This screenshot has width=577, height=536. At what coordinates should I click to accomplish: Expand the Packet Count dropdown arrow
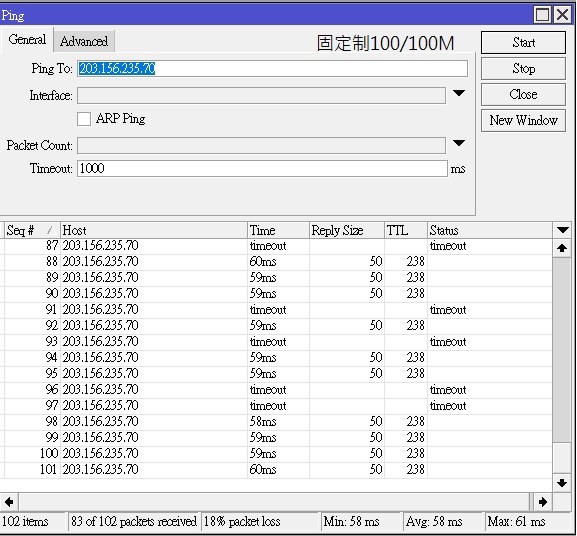click(x=459, y=143)
